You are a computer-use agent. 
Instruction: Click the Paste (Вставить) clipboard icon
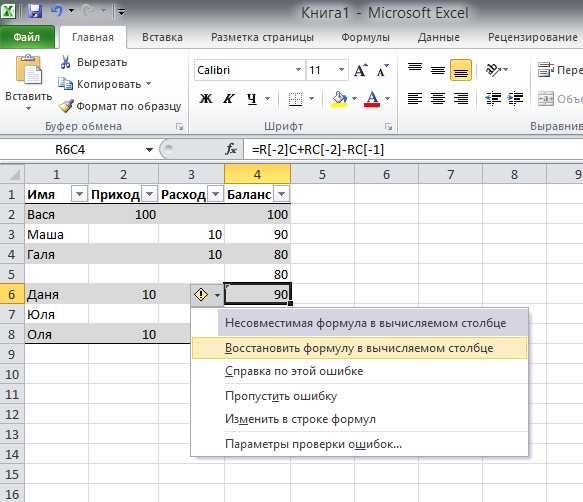tap(28, 69)
